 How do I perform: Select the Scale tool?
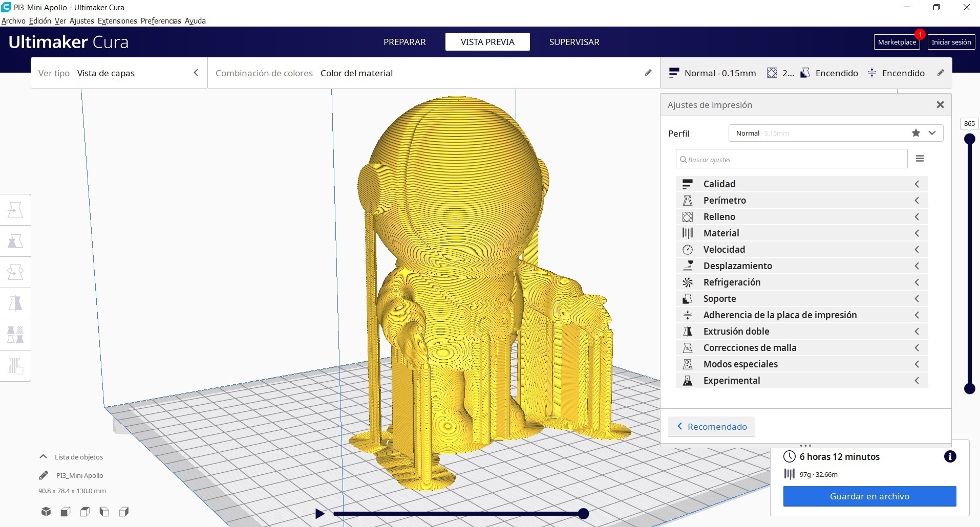tap(16, 240)
